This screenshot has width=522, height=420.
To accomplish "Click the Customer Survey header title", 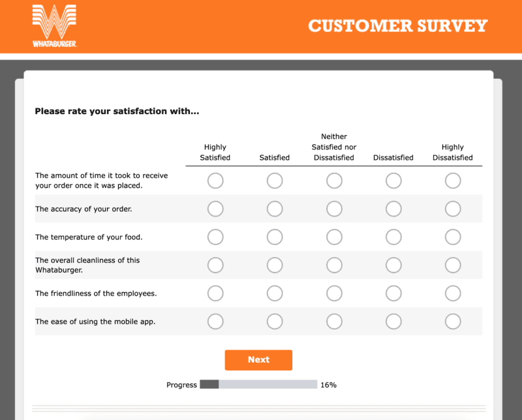I will click(397, 26).
